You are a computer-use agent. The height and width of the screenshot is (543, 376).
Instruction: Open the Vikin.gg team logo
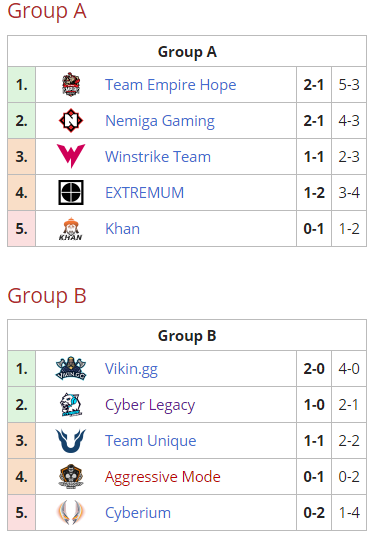point(71,368)
